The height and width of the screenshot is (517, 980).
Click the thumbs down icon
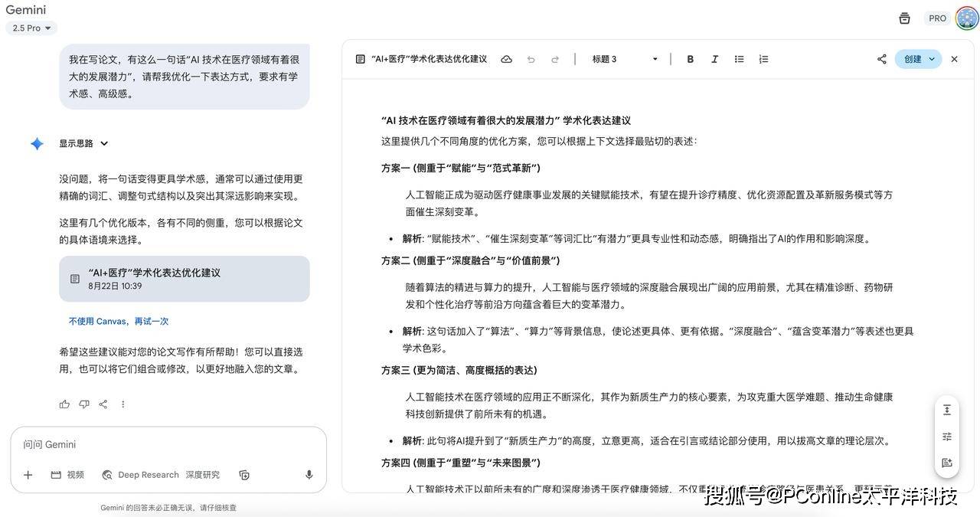[83, 404]
